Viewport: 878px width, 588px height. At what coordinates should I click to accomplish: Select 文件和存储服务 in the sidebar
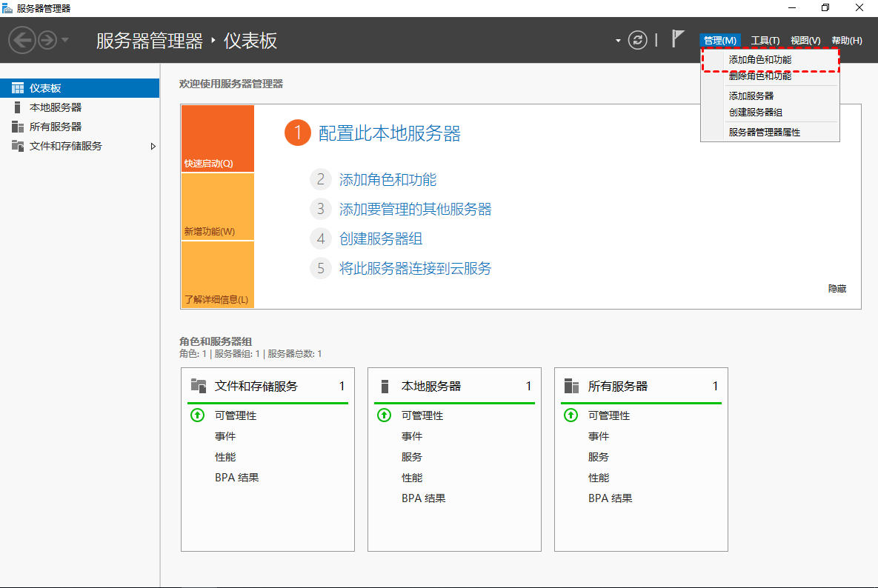[x=79, y=146]
